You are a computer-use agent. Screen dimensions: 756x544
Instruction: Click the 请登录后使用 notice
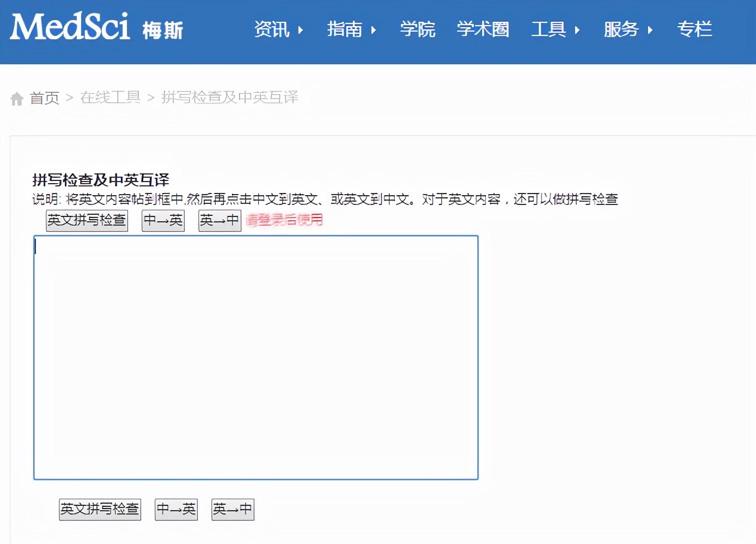284,220
